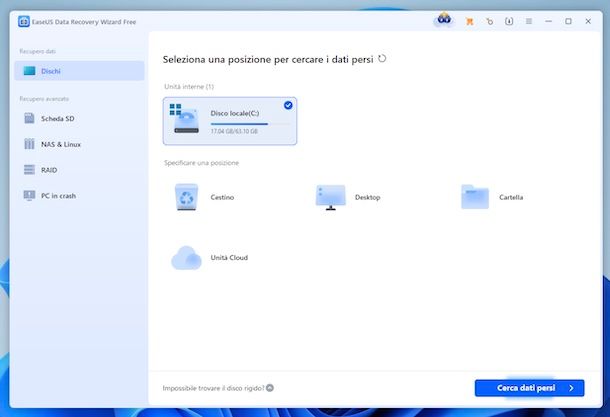The height and width of the screenshot is (417, 610).
Task: Click Specificare una posizione heading
Action: click(x=202, y=163)
